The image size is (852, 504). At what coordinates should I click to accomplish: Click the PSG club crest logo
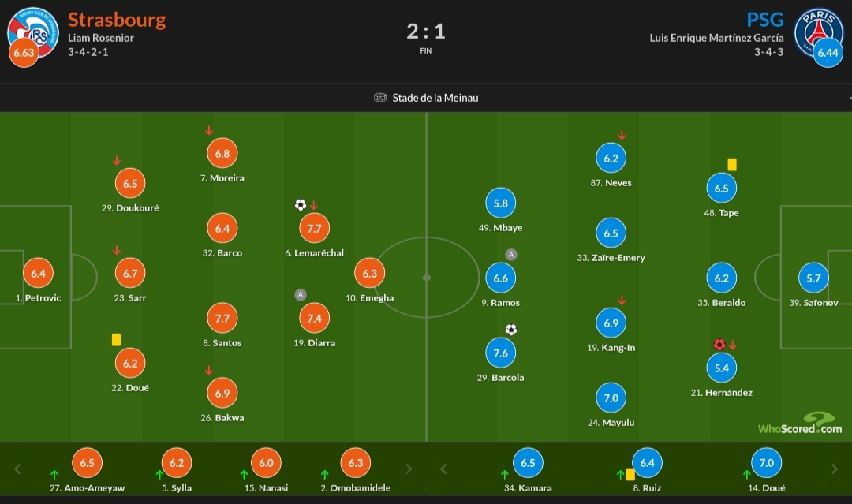click(818, 32)
